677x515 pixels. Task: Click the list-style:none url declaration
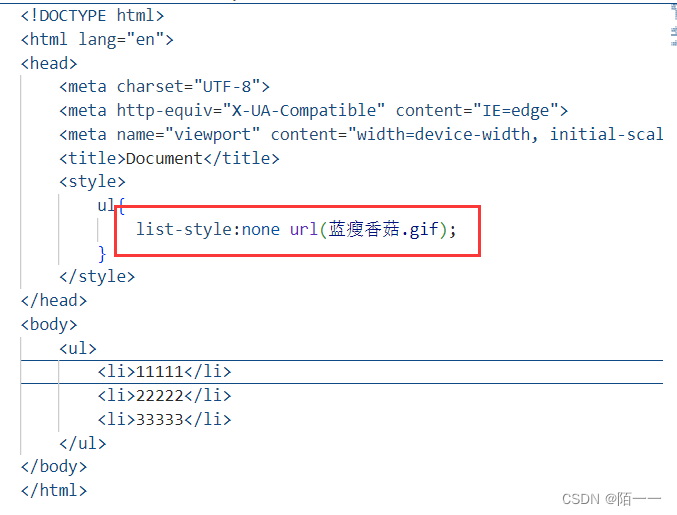pyautogui.click(x=296, y=229)
